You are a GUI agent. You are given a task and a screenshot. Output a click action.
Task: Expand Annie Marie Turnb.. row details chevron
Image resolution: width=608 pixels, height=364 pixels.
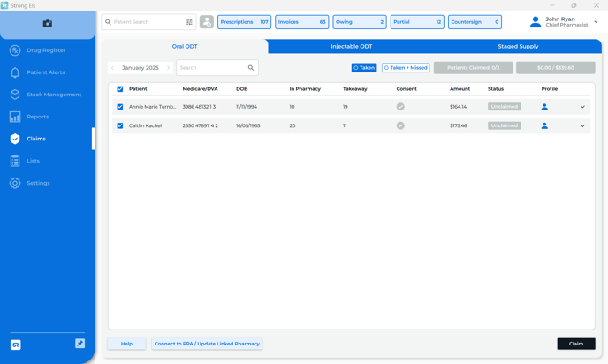[x=582, y=107]
